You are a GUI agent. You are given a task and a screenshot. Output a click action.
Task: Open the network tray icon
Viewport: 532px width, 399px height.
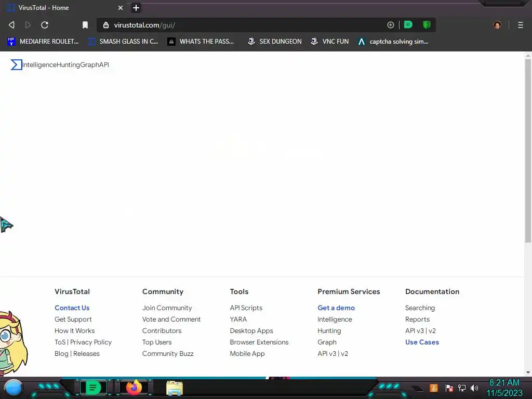[x=462, y=388]
